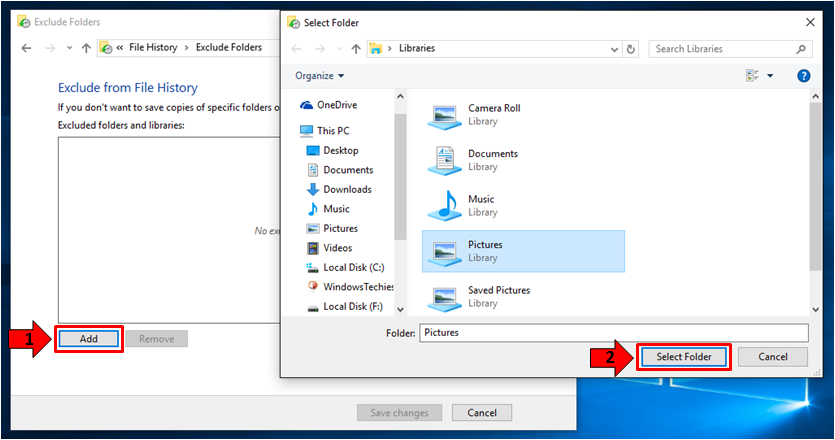This screenshot has height=440, width=835.
Task: Click forward arrow in Exclude Folders window
Action: point(51,48)
